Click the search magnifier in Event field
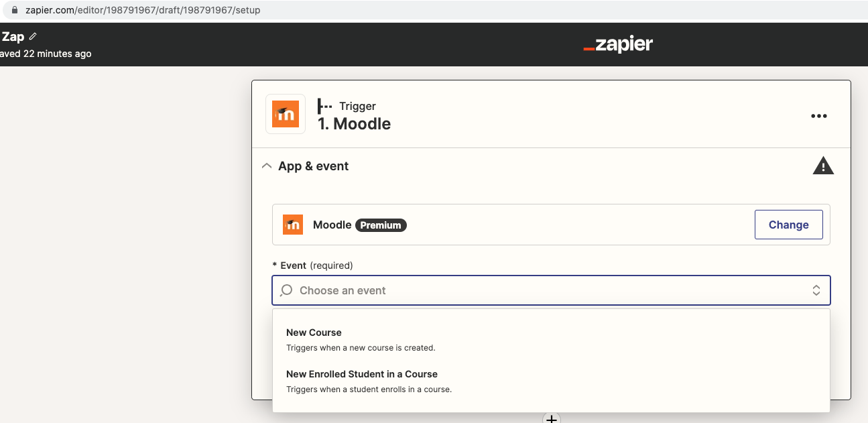868x423 pixels. click(286, 291)
